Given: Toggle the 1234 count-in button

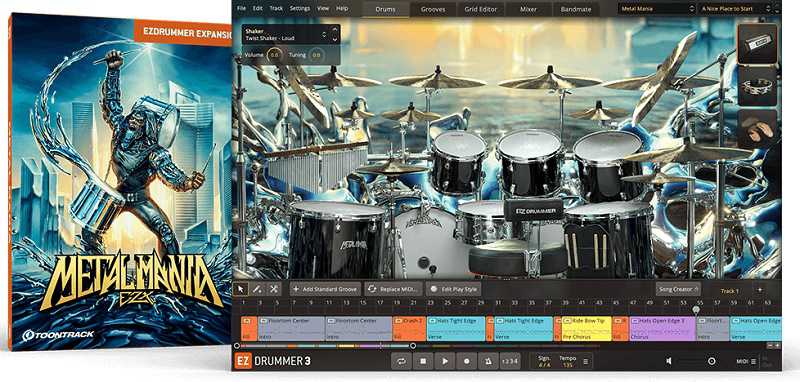Looking at the screenshot, I should pos(510,361).
